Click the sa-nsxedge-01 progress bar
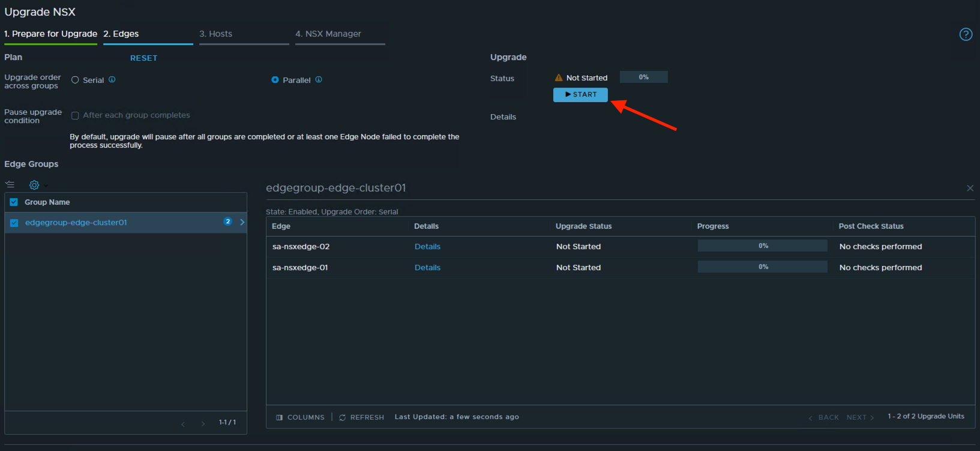Screen dimensions: 980x451 point(763,267)
